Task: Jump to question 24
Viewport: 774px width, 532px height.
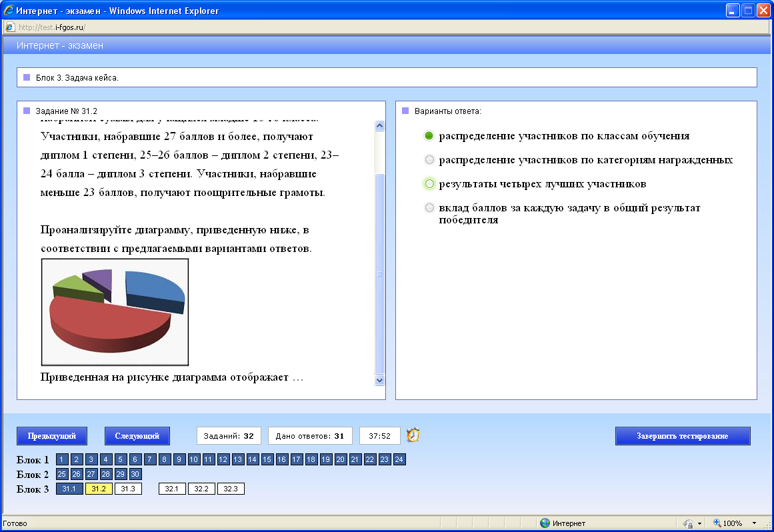Action: point(399,459)
